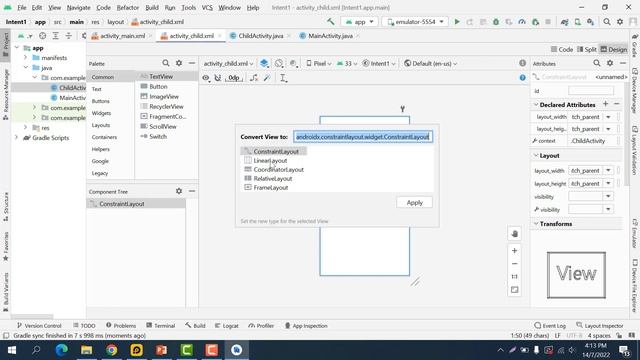The width and height of the screenshot is (640, 360).
Task: Click zoom to fit screen icon
Action: tap(514, 290)
